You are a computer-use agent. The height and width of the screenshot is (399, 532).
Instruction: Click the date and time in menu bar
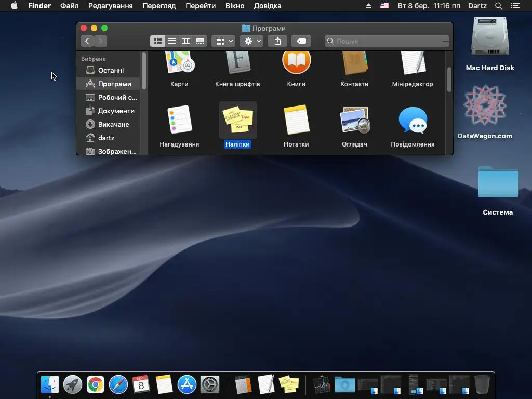click(429, 6)
